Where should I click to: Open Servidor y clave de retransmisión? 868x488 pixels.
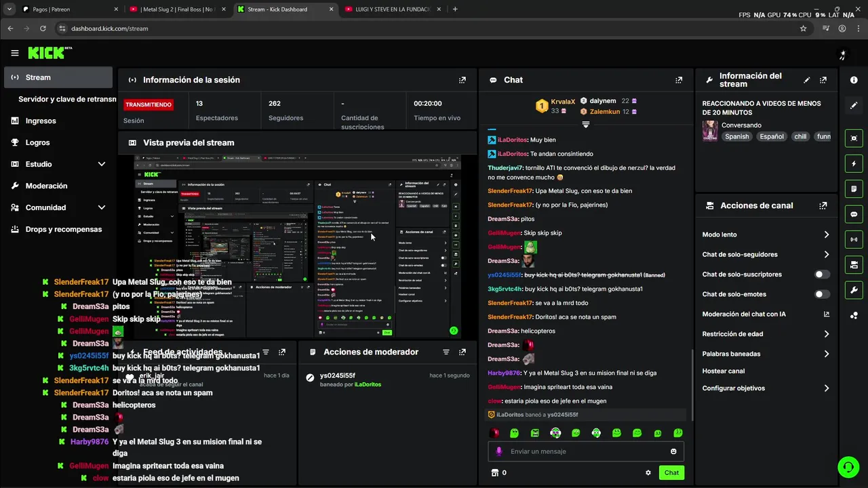tap(67, 99)
